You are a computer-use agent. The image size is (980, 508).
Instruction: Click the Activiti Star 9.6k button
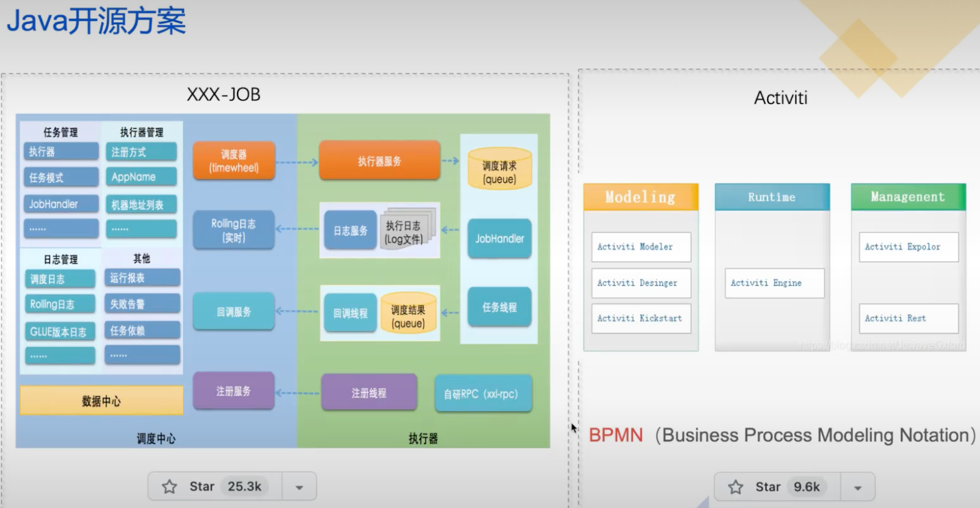pos(777,487)
